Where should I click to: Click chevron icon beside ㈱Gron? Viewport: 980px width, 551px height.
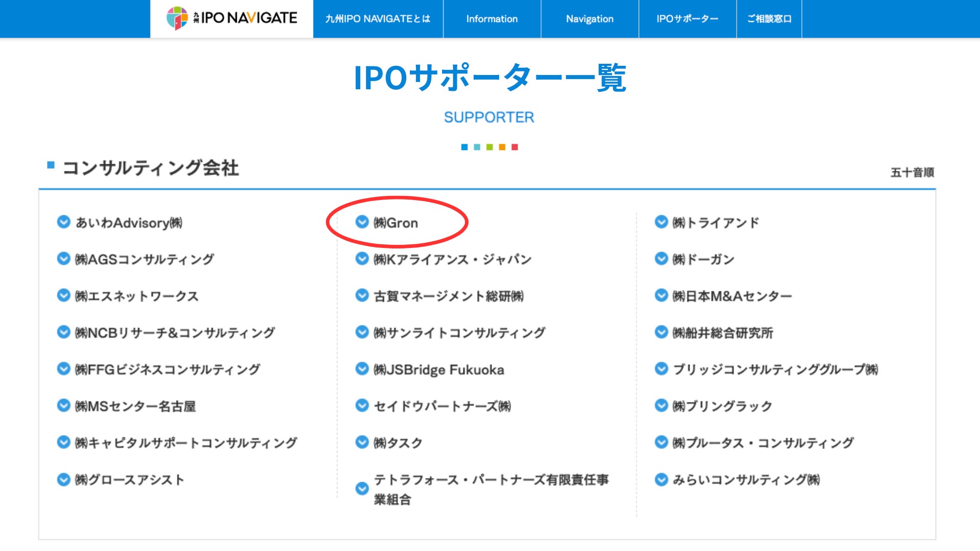(x=362, y=222)
